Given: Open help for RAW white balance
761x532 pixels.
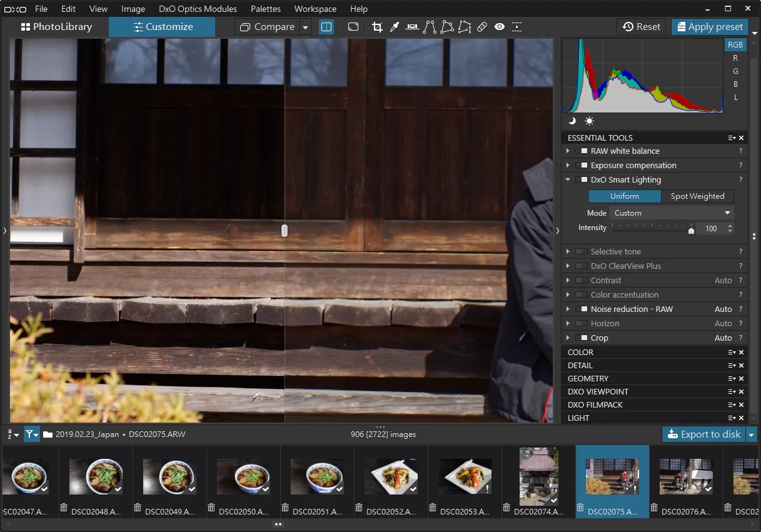Looking at the screenshot, I should point(741,151).
